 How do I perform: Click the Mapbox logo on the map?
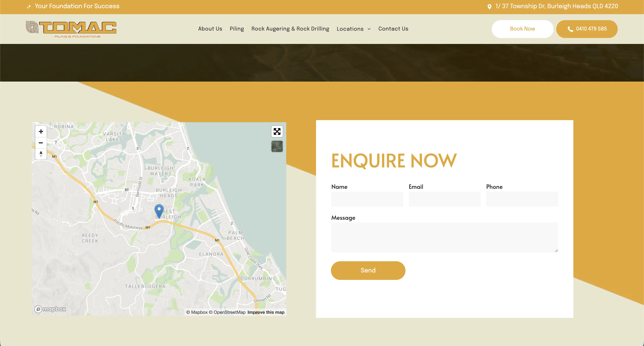tap(50, 309)
